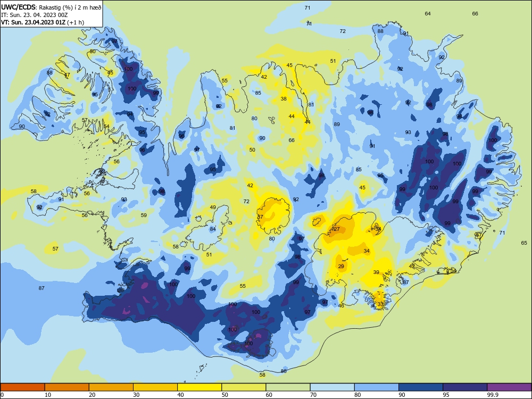Pick the 50–60 pale yellow legend swatch
Viewport: 532px width, 399px height.
244,387
